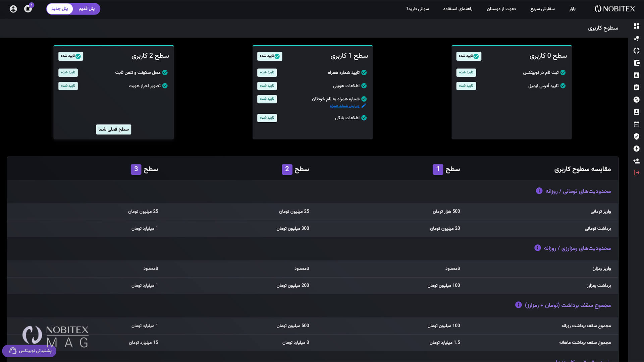Open the notifications bell icon

(x=28, y=9)
